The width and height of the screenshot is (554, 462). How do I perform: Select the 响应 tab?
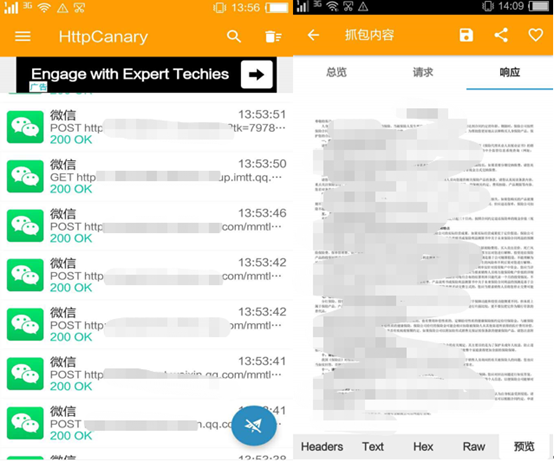pos(509,72)
